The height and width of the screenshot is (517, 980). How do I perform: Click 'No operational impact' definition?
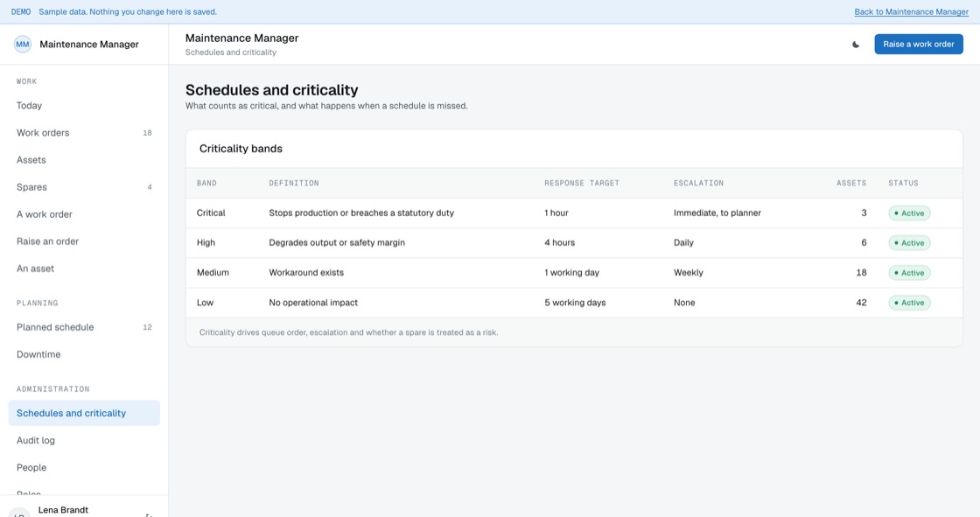[313, 303]
